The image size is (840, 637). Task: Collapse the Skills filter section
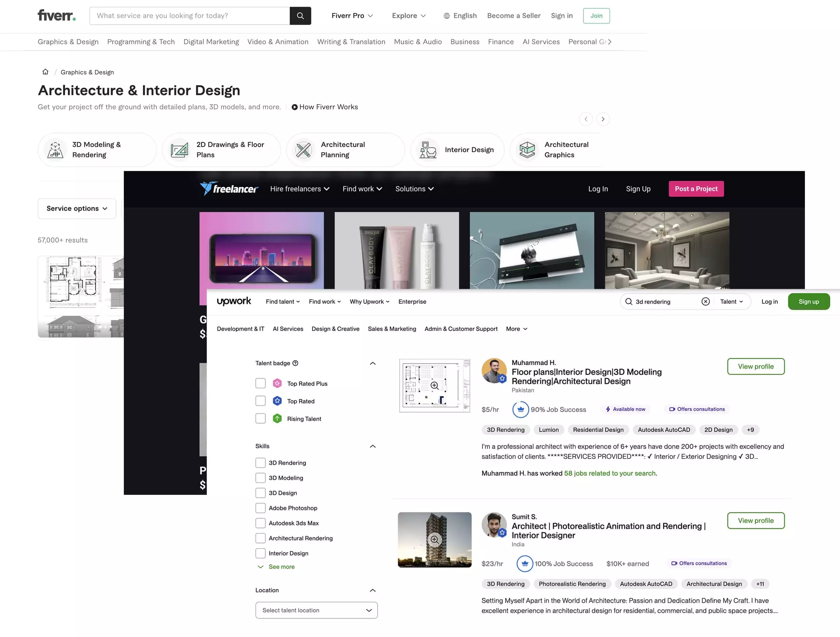(x=373, y=446)
